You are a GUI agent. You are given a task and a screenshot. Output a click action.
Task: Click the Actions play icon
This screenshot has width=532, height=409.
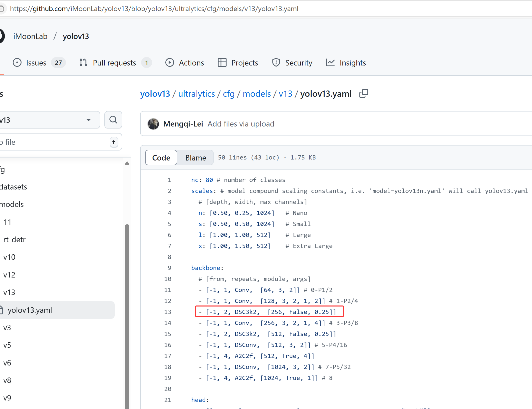tap(170, 62)
